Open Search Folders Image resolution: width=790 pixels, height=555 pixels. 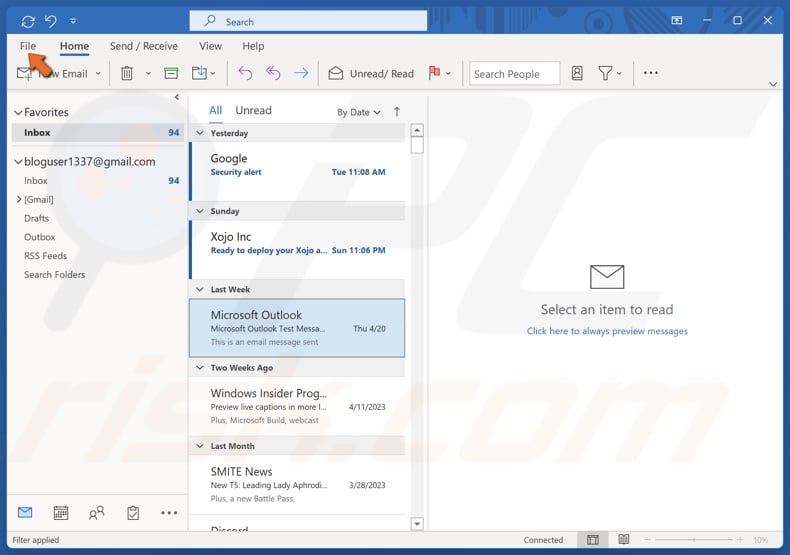(54, 274)
